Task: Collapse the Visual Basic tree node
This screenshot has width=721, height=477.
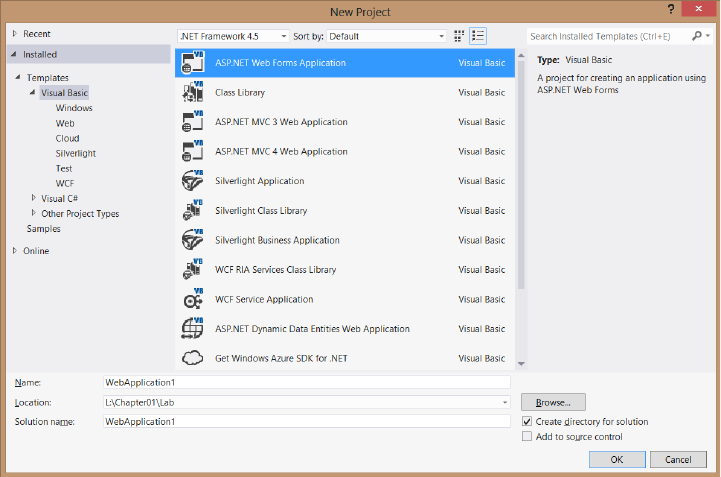Action: pos(32,92)
